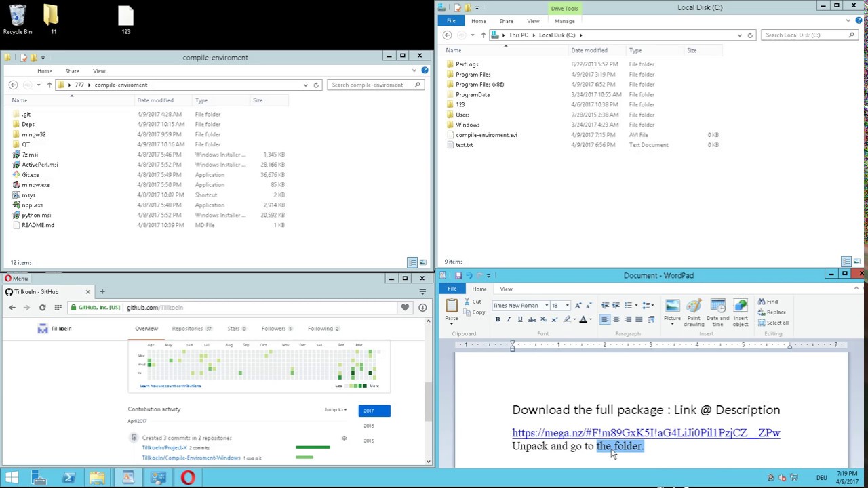868x488 pixels.
Task: Open the Opera Menu button
Action: pos(16,278)
